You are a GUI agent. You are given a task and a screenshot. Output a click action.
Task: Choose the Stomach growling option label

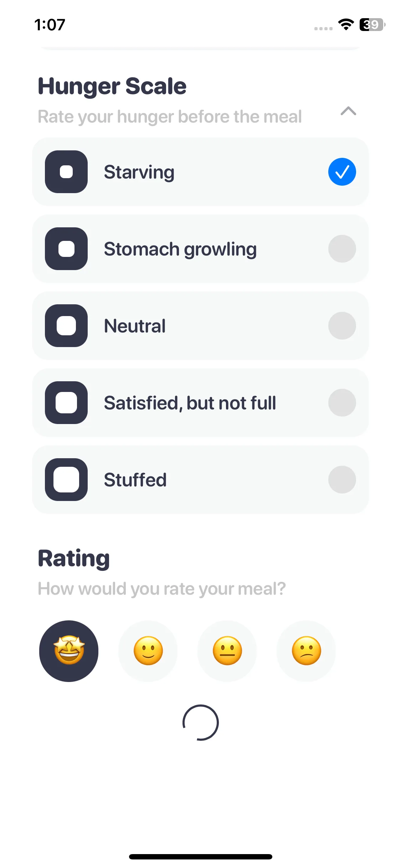(180, 249)
